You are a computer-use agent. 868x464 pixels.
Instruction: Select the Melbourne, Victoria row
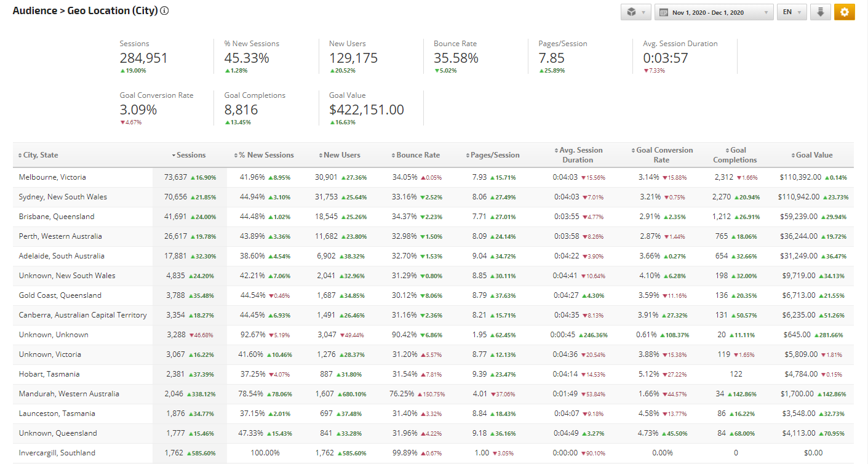[52, 177]
